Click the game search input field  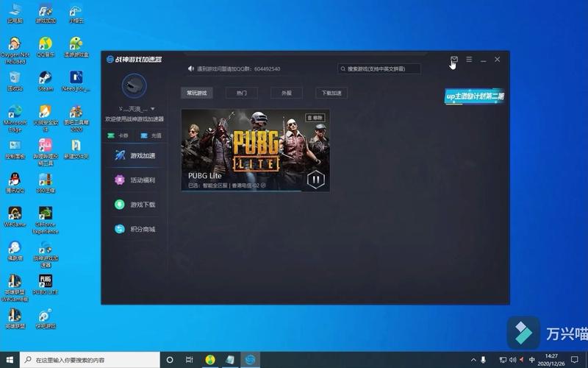(x=379, y=68)
